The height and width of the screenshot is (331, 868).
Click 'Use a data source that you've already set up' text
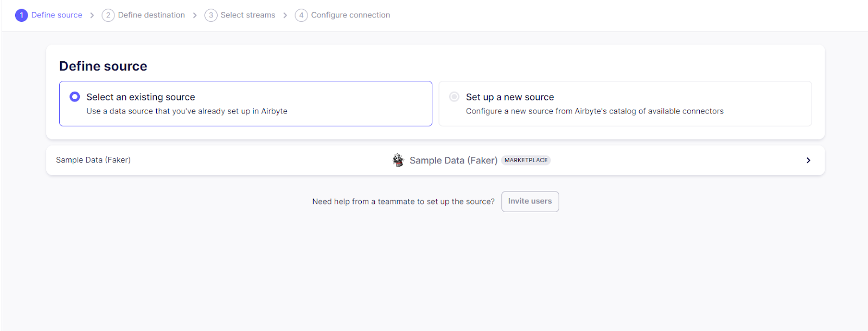(187, 111)
